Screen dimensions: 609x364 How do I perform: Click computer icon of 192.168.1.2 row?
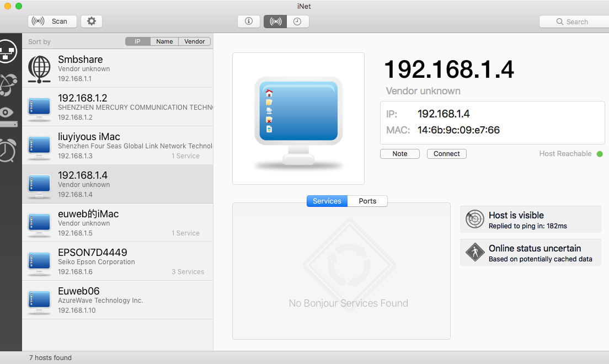coord(39,109)
